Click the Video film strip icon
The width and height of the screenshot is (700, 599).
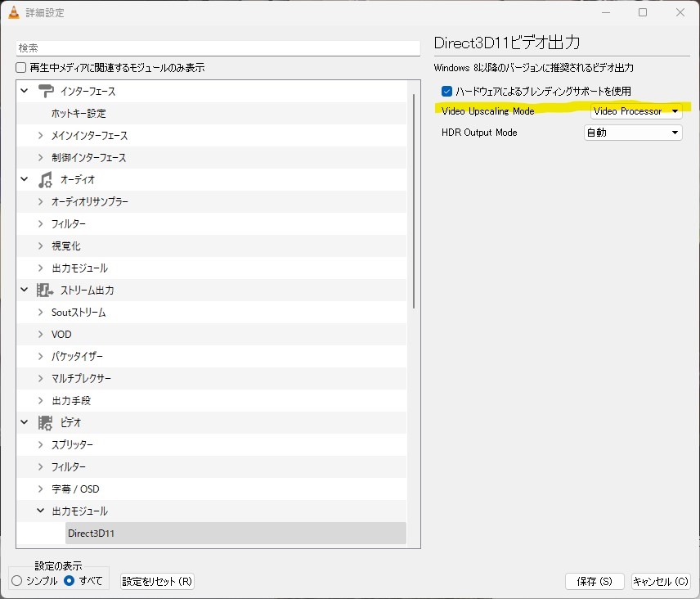[x=45, y=422]
